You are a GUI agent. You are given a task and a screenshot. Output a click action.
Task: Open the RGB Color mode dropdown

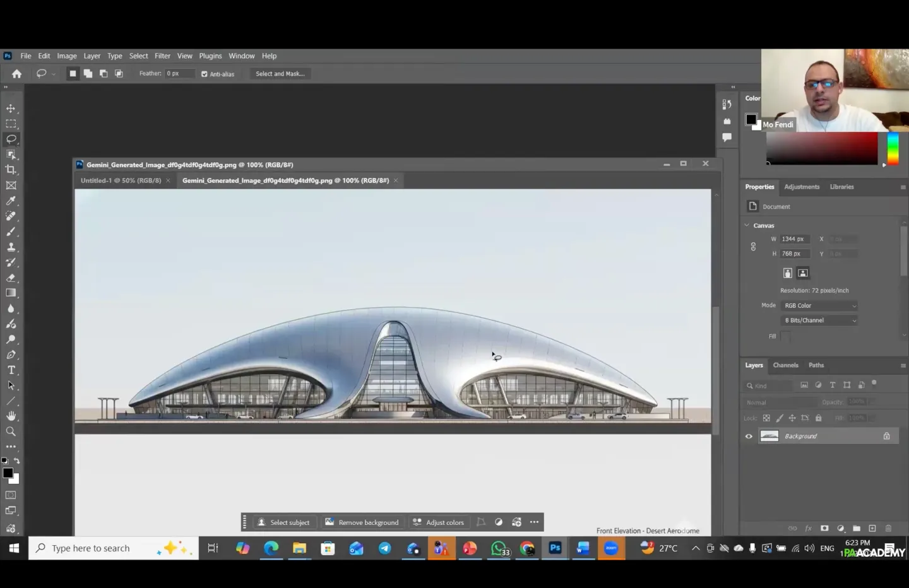(820, 305)
